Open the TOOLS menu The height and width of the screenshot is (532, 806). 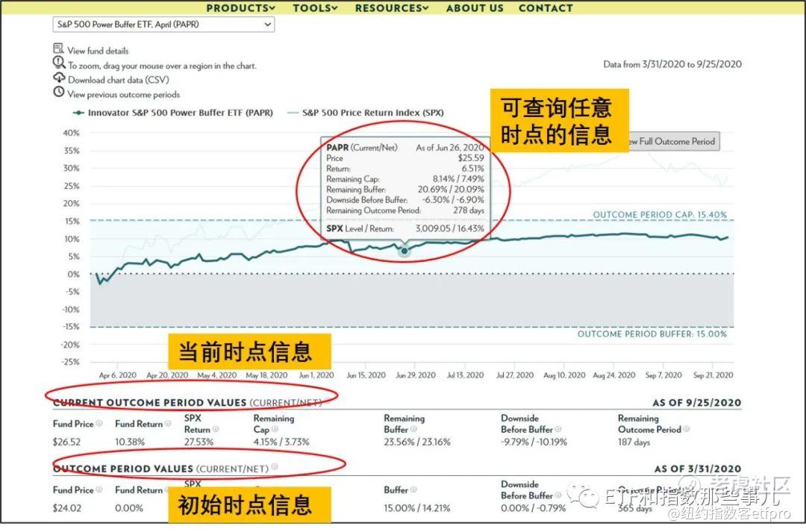point(315,8)
